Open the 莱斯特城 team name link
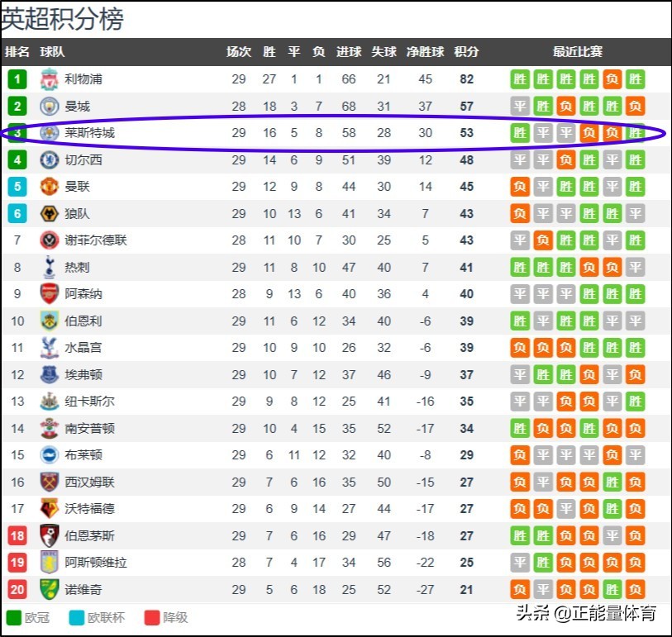This screenshot has width=672, height=637. tap(89, 133)
